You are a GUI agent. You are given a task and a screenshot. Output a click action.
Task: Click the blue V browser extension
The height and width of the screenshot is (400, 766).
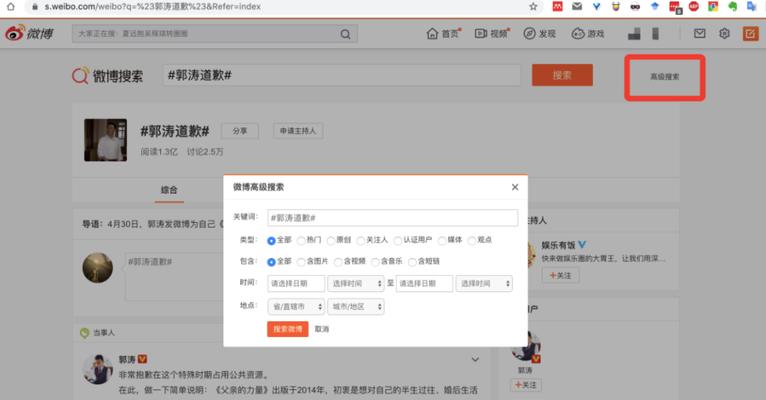tap(596, 6)
